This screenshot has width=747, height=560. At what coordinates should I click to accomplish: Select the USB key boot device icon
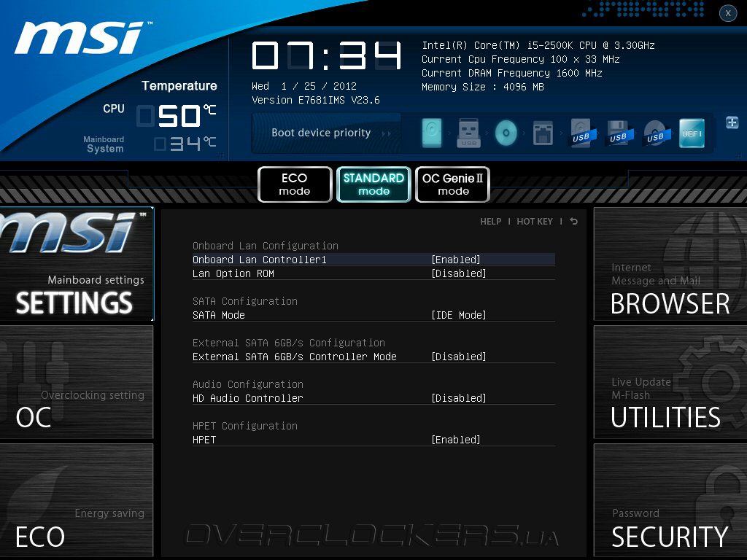469,133
